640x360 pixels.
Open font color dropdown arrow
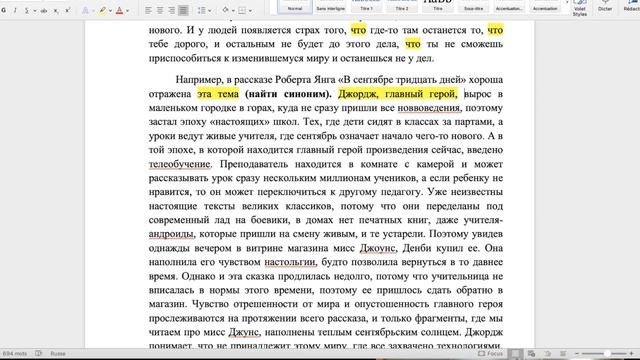pos(127,11)
